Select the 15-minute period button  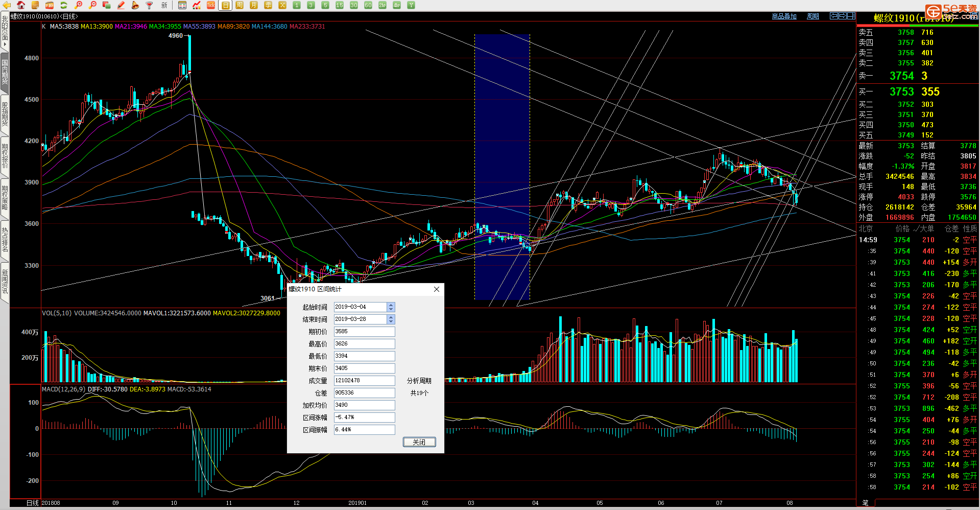[340, 5]
